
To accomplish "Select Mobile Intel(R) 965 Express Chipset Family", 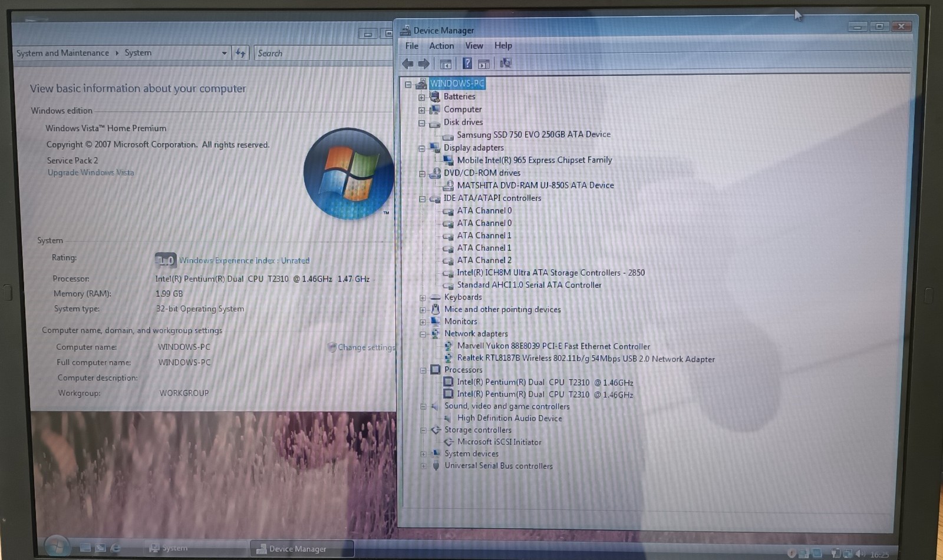I will coord(535,160).
